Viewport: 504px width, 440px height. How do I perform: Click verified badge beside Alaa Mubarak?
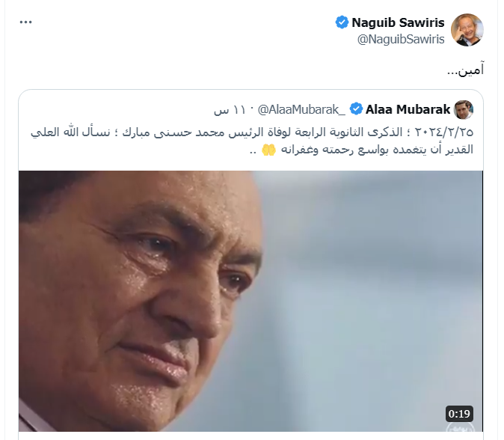tap(356, 110)
